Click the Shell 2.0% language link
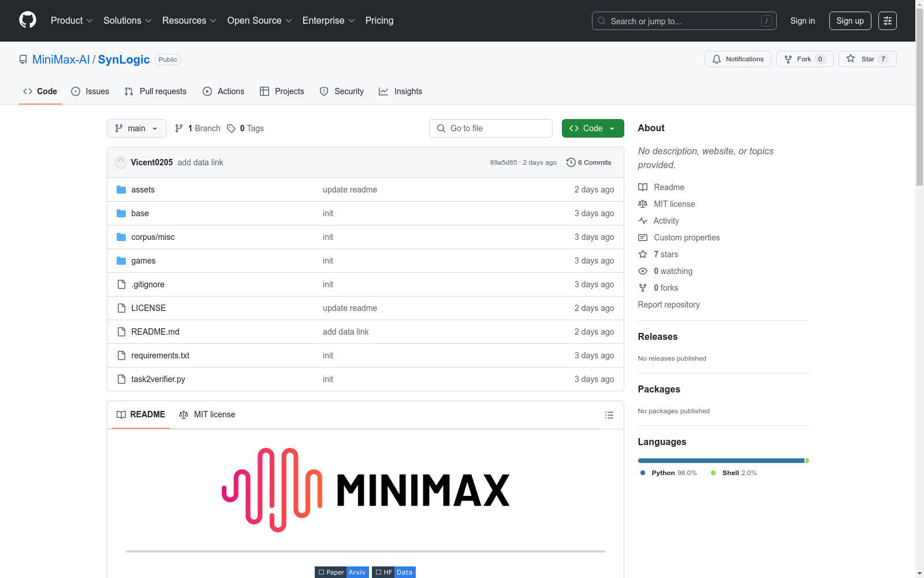The height and width of the screenshot is (578, 924). pyautogui.click(x=734, y=473)
